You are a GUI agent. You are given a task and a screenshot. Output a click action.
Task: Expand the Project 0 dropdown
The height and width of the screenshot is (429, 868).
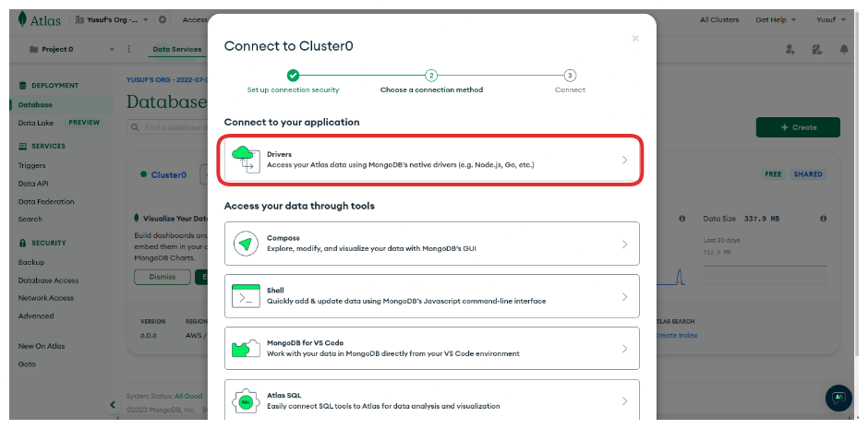tap(112, 49)
